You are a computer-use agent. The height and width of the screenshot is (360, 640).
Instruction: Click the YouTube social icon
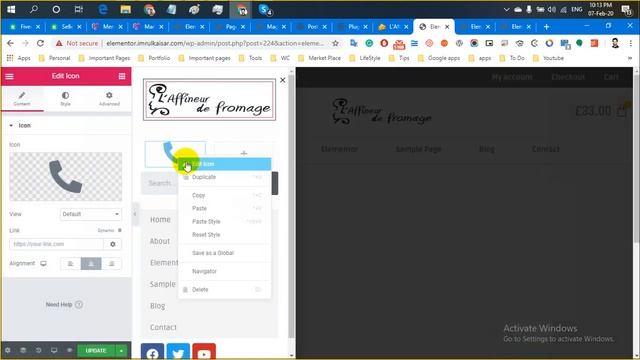click(204, 352)
